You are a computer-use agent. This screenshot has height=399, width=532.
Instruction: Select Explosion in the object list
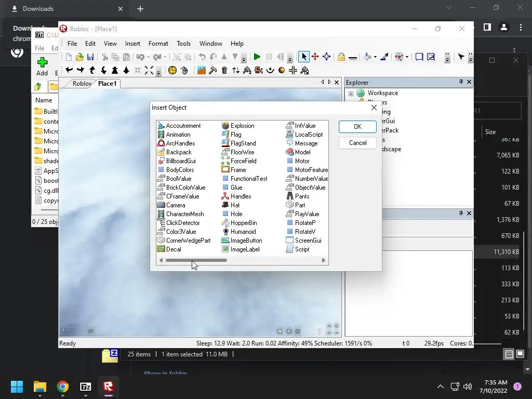(242, 126)
